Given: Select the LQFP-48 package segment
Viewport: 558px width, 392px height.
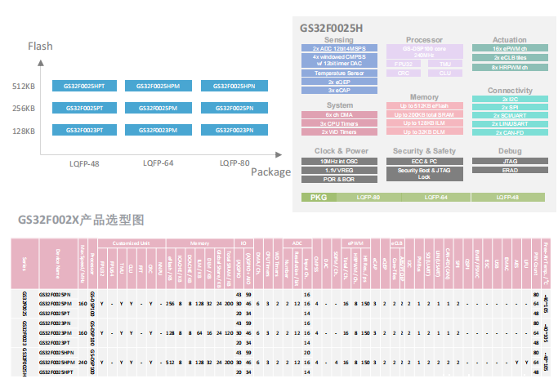Looking at the screenshot, I should pyautogui.click(x=508, y=197).
